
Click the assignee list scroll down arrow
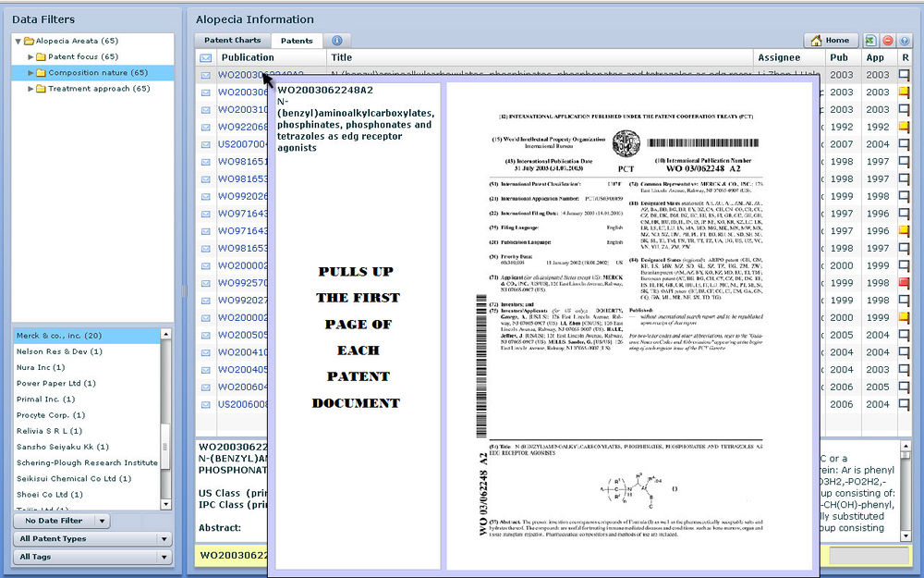(166, 505)
